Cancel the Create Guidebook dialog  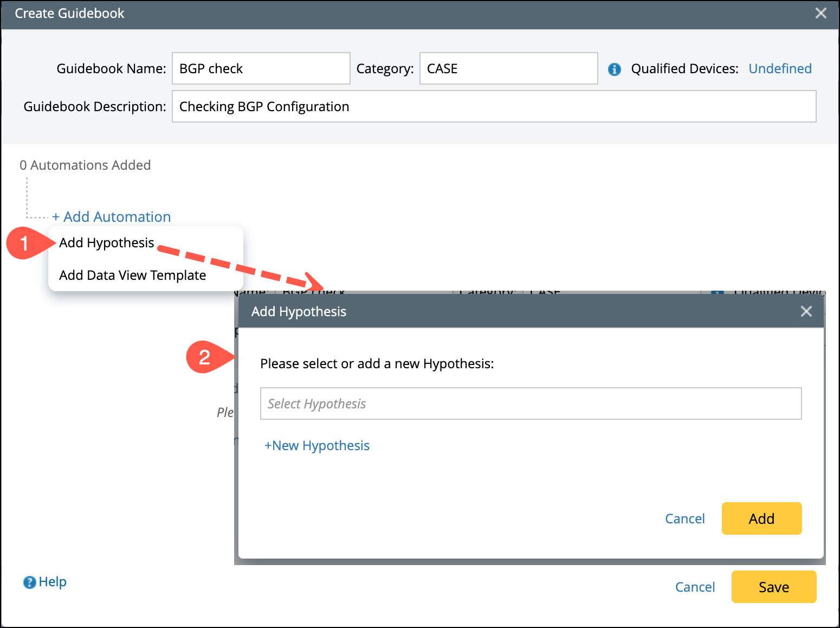pyautogui.click(x=695, y=587)
